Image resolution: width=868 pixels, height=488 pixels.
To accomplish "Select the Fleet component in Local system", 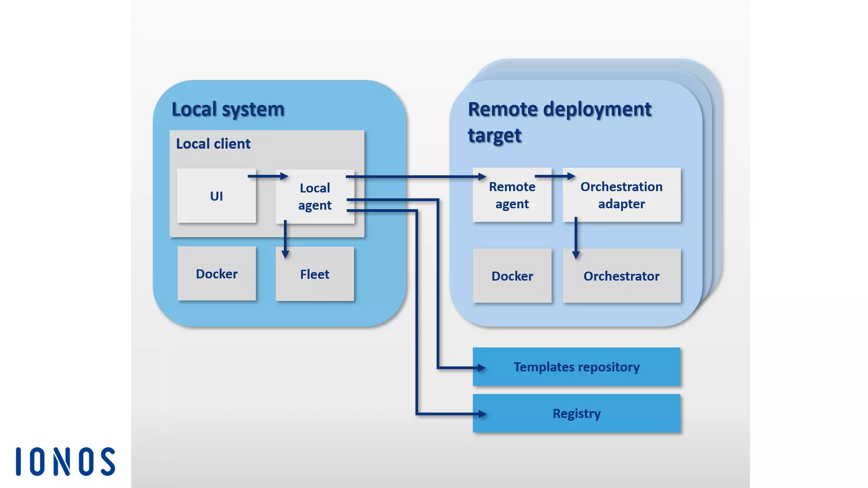I will (315, 274).
